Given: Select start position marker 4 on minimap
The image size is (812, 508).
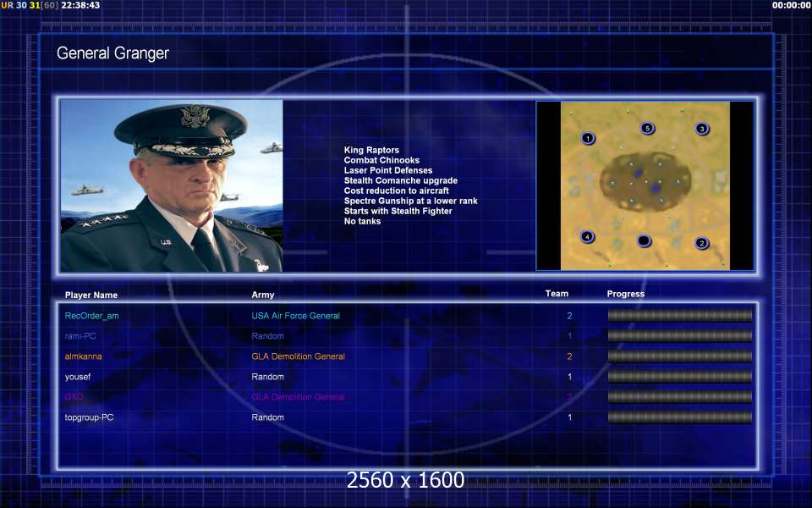Looking at the screenshot, I should [x=587, y=237].
